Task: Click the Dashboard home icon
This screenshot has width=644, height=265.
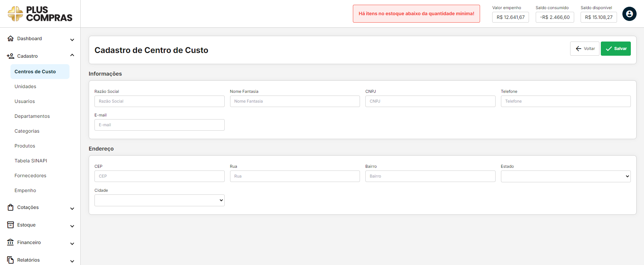Action: [10, 38]
